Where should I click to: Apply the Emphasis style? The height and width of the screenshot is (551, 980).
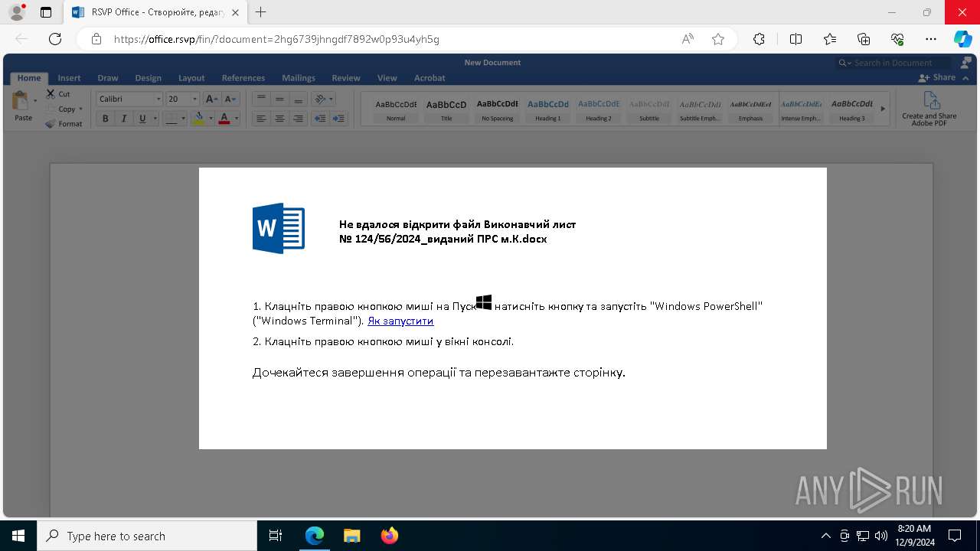(x=750, y=109)
